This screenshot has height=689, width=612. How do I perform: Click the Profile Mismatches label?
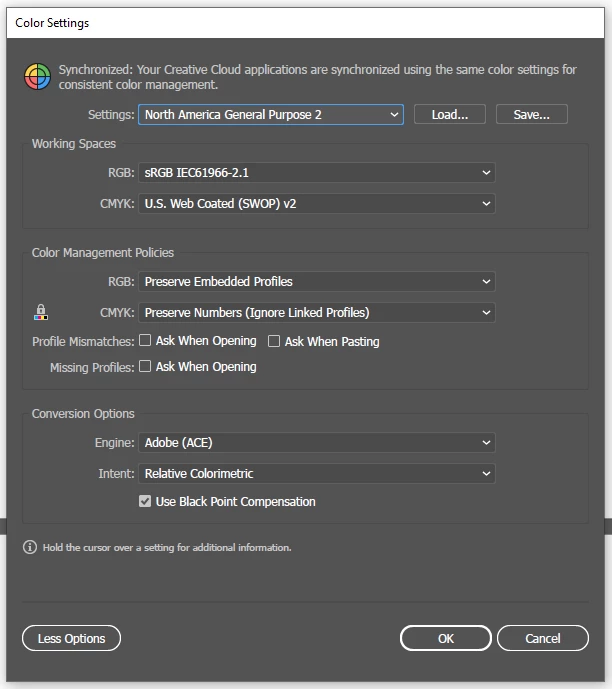[x=83, y=341]
